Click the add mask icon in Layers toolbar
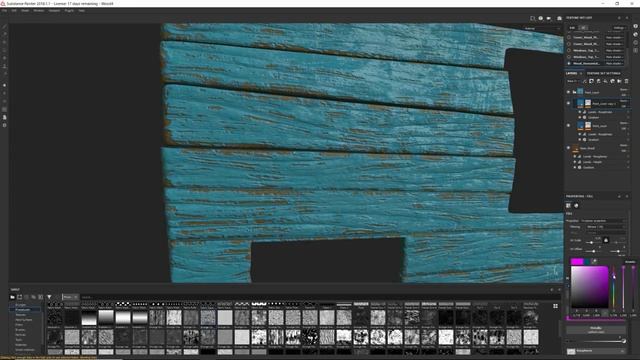This screenshot has width=640, height=360. 591,81
